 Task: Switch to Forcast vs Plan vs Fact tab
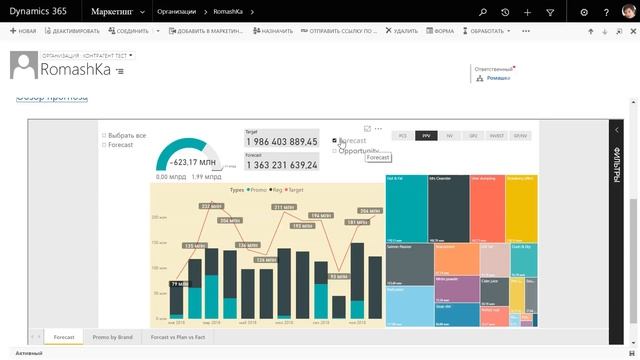coord(178,337)
